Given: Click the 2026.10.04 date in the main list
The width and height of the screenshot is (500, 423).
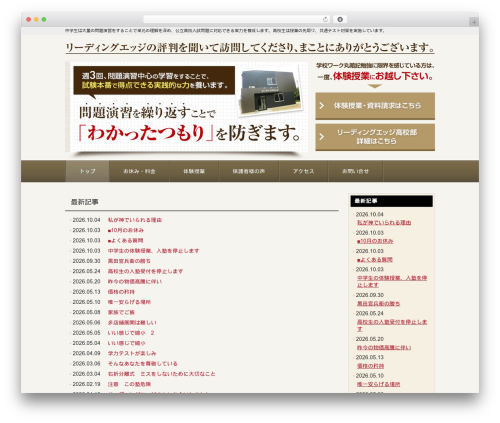Looking at the screenshot, I should pos(86,220).
